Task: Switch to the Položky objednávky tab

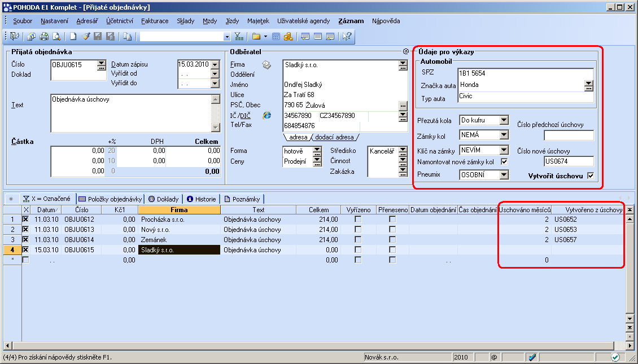Action: point(110,199)
